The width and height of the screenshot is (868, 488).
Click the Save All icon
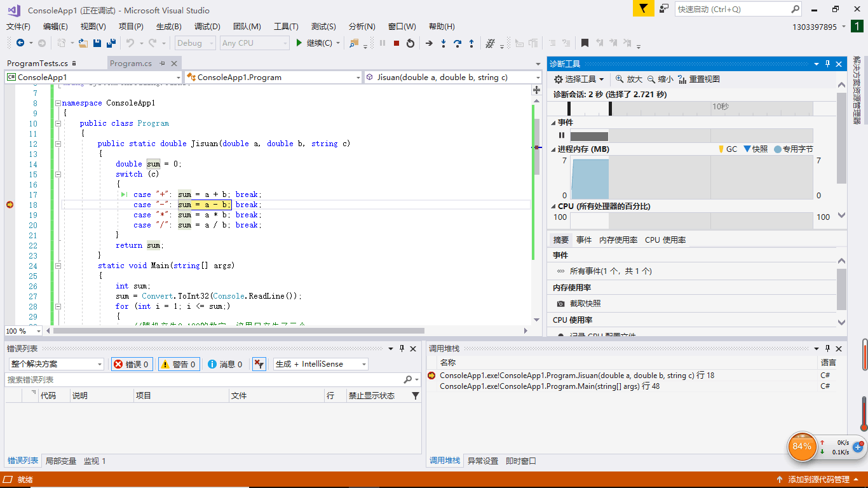coord(111,43)
